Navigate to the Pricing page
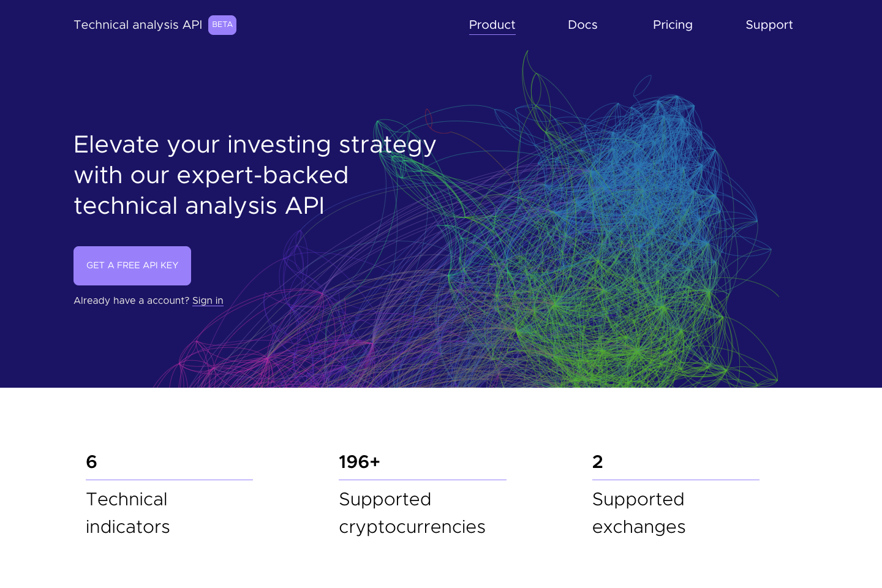The height and width of the screenshot is (588, 882). 673,25
